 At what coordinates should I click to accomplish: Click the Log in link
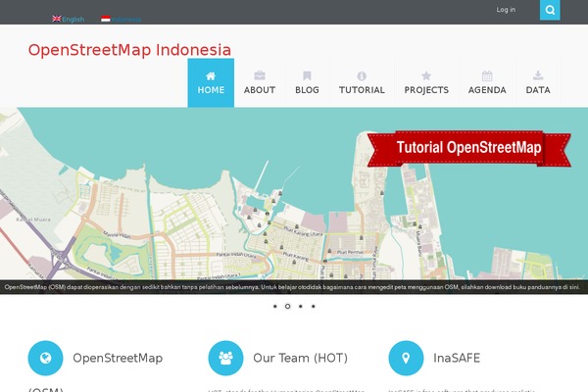(x=506, y=10)
